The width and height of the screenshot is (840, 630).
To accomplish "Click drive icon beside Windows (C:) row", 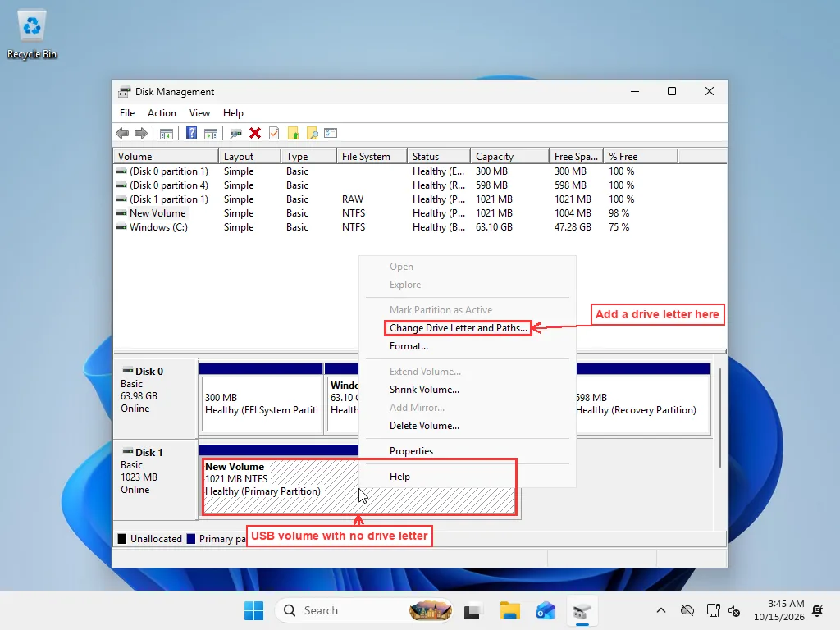I will click(x=121, y=227).
